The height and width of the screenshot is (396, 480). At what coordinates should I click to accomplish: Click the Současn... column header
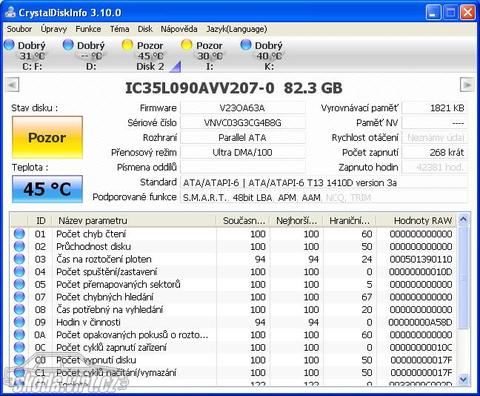point(243,221)
